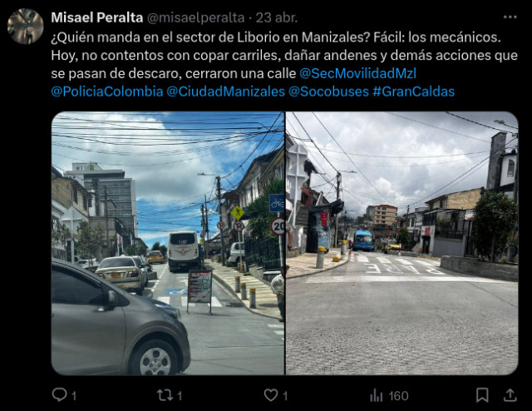Repost the tweet via retweet icon
Image resolution: width=532 pixels, height=411 pixels.
tap(165, 395)
